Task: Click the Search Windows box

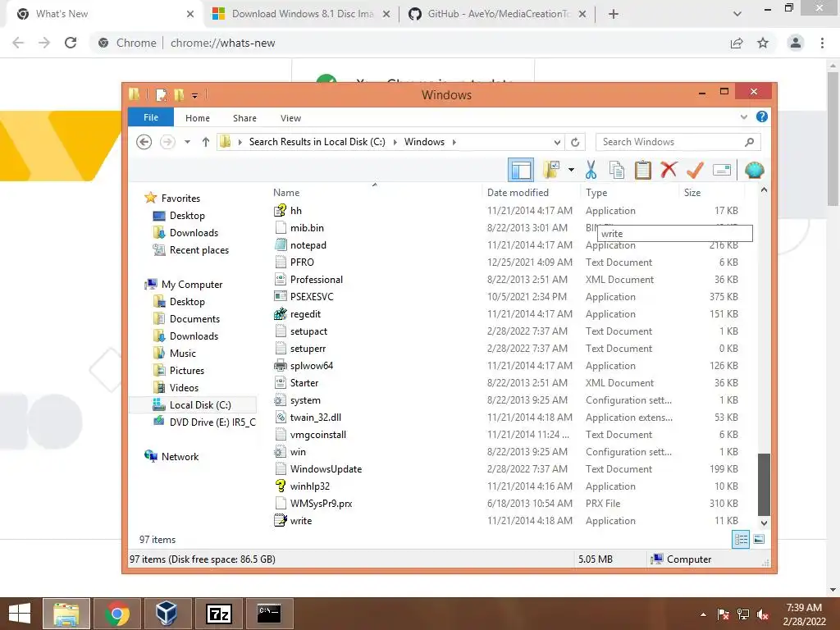Action: [678, 142]
